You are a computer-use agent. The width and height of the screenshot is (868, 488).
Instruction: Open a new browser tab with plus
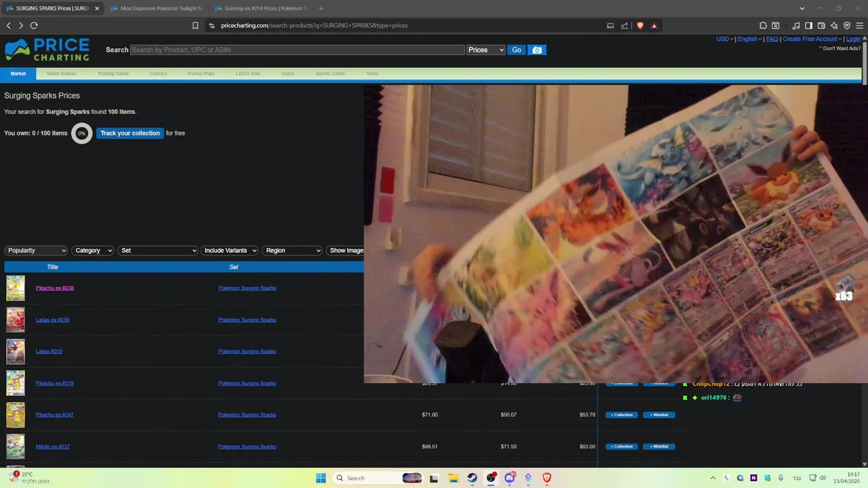[x=321, y=9]
